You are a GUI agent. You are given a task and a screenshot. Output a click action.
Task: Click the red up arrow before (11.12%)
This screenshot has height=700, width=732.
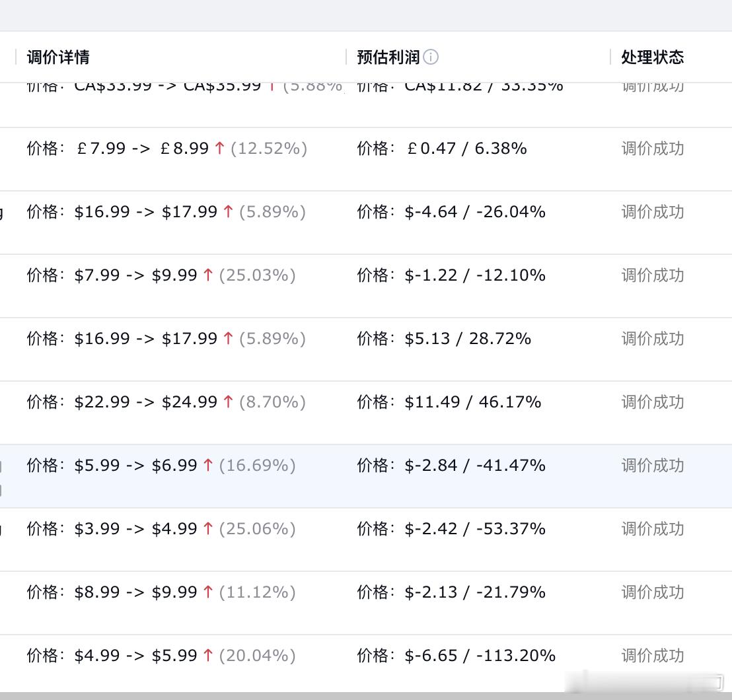[208, 592]
